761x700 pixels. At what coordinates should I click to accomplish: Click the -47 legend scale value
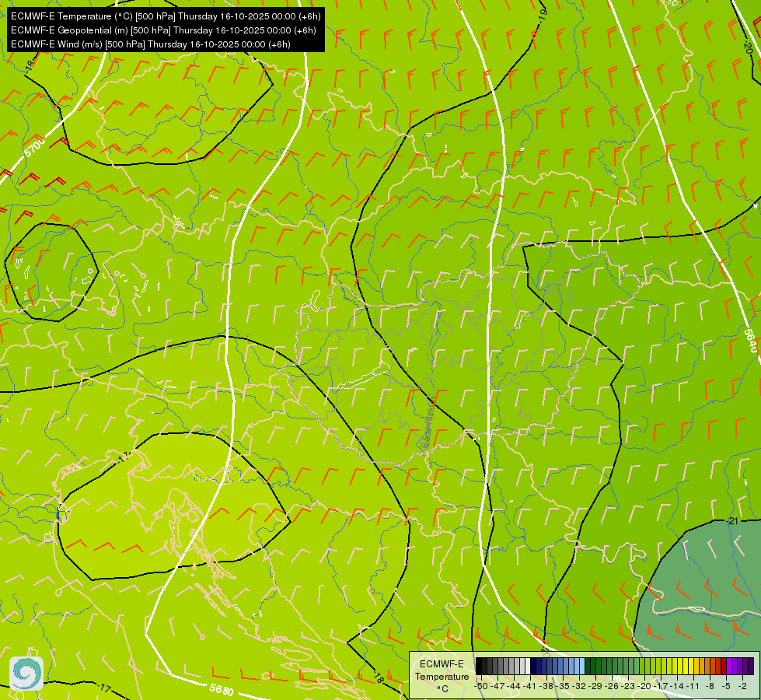497,687
